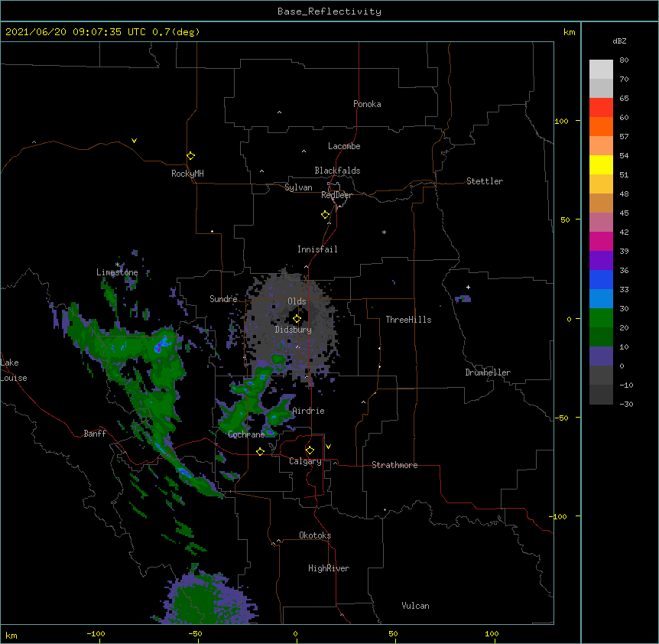
Task: Click the Calgary city label
Action: click(x=305, y=461)
